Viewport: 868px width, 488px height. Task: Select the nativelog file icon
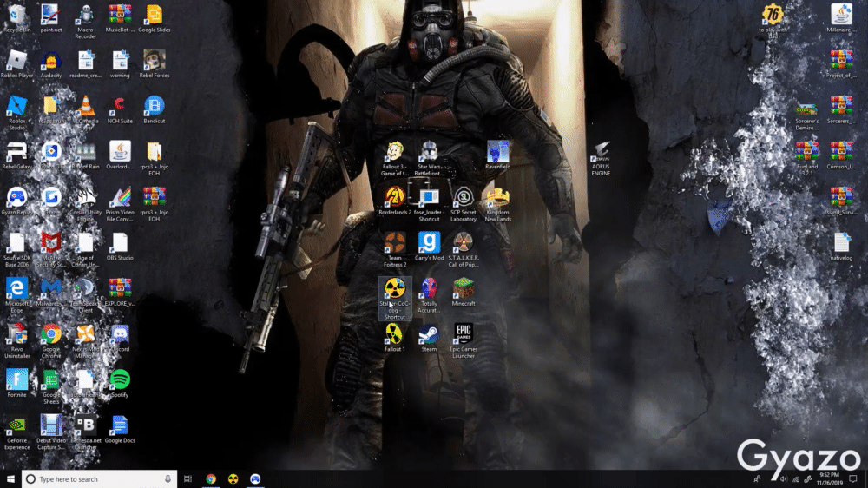pos(841,247)
